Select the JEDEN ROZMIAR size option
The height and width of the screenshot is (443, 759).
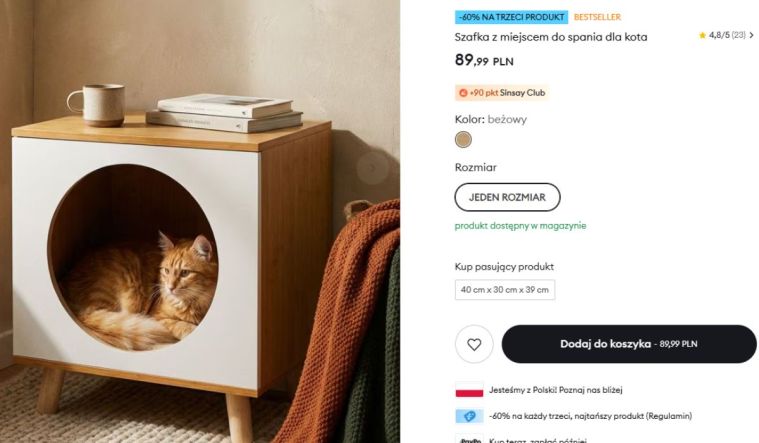507,197
